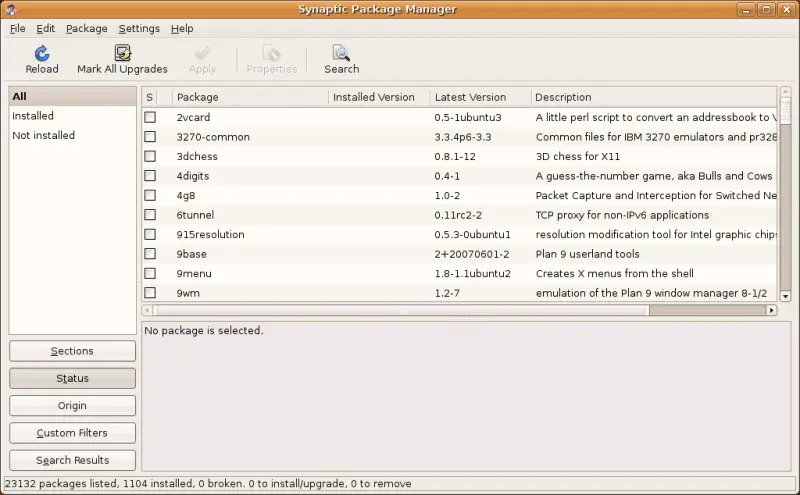Select the 3dchess package name
This screenshot has width=800, height=495.
(x=197, y=156)
